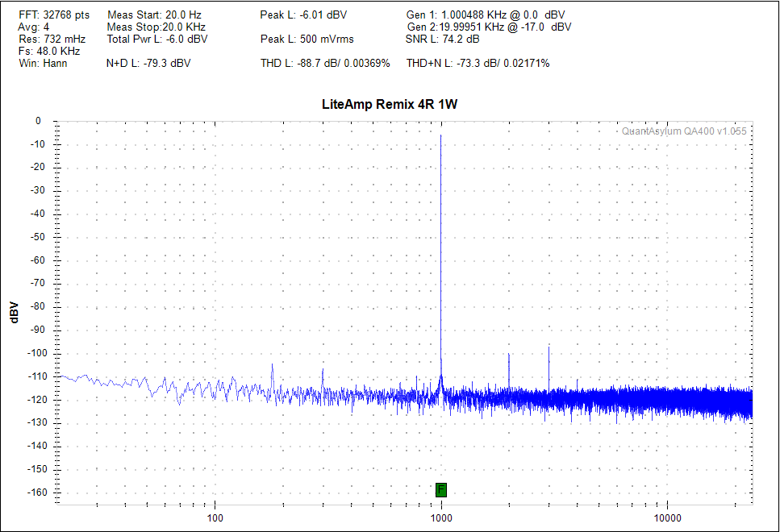
Task: Click the 'SNR L: 74.2 dB' readout
Action: coord(442,39)
